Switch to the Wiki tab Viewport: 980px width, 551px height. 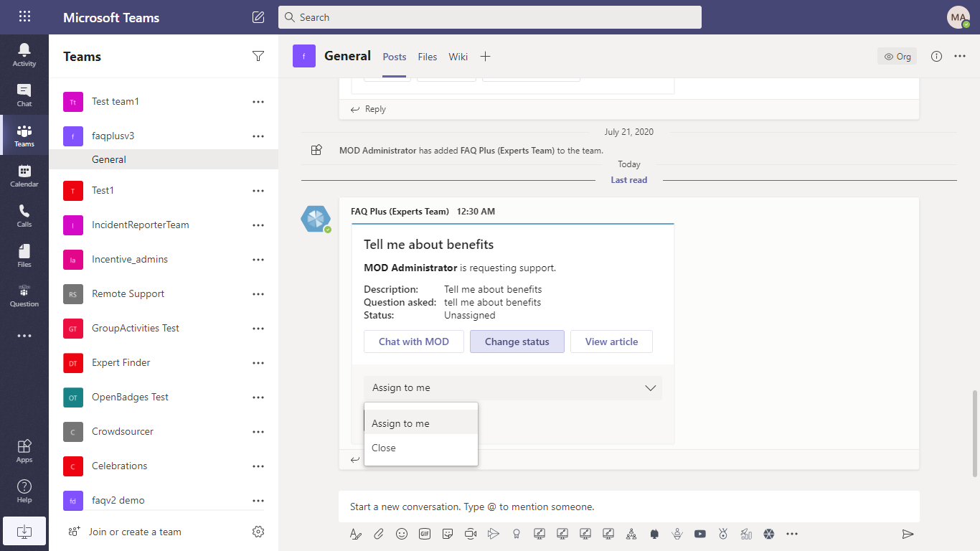tap(458, 57)
